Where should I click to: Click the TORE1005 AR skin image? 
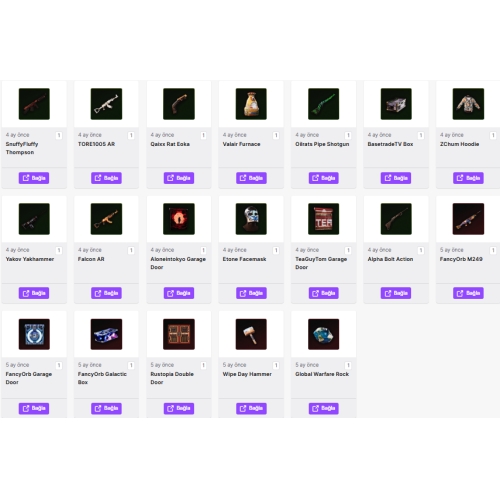coord(106,104)
